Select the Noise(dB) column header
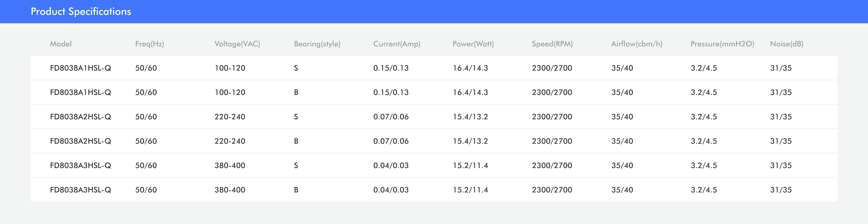 click(786, 44)
